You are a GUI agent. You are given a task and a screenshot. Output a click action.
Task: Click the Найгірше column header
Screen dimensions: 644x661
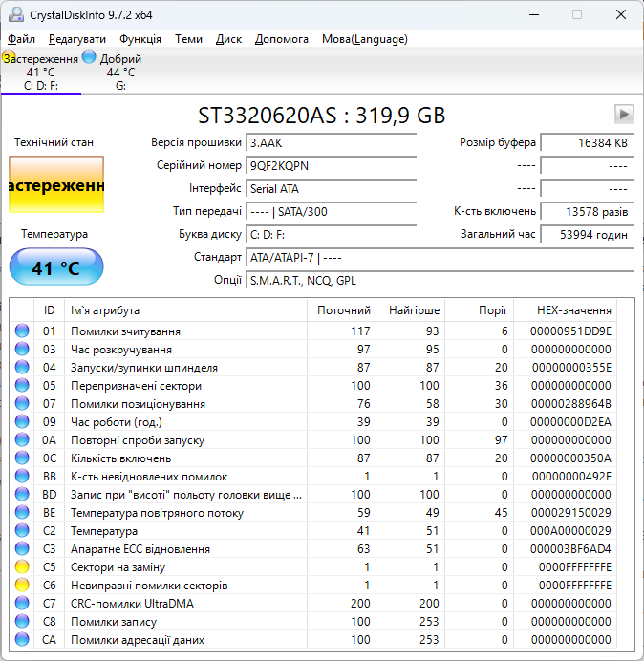tap(410, 310)
